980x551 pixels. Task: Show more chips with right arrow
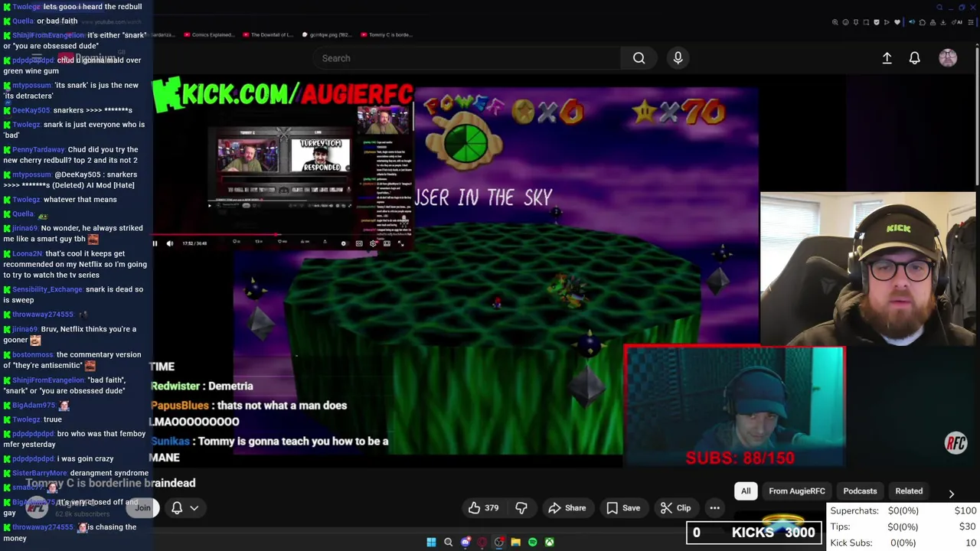point(951,494)
